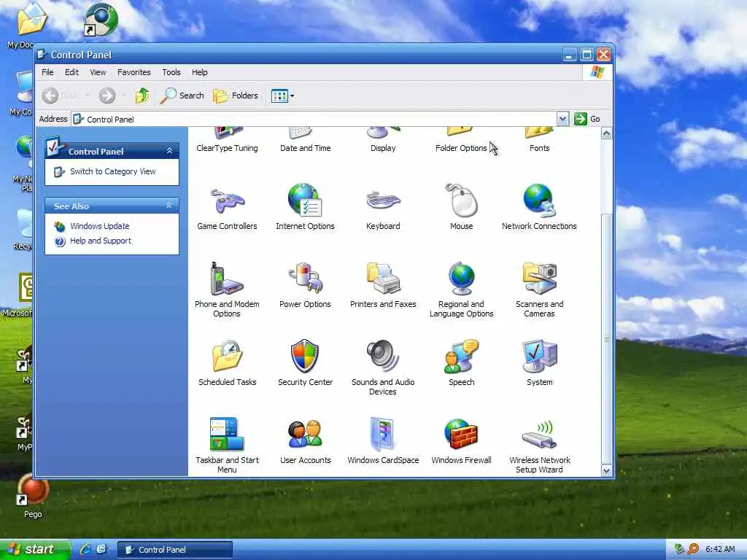
Task: Open User Accounts icon
Action: (x=306, y=434)
